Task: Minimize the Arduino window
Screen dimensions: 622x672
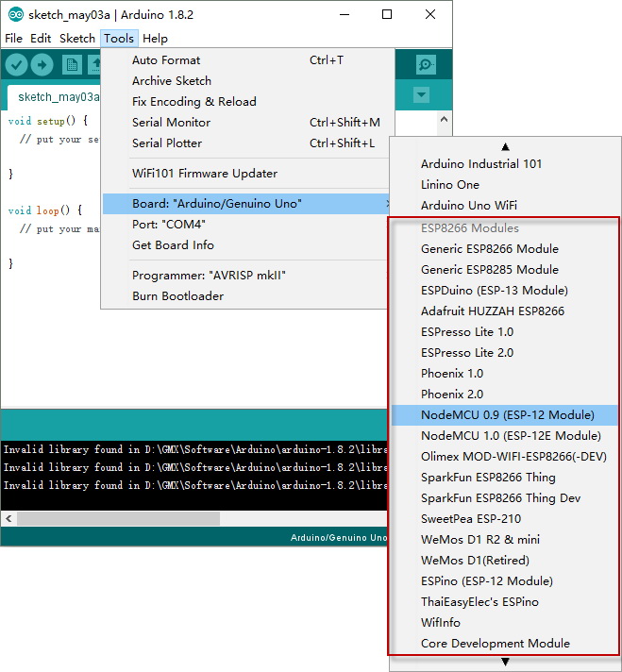Action: click(345, 14)
